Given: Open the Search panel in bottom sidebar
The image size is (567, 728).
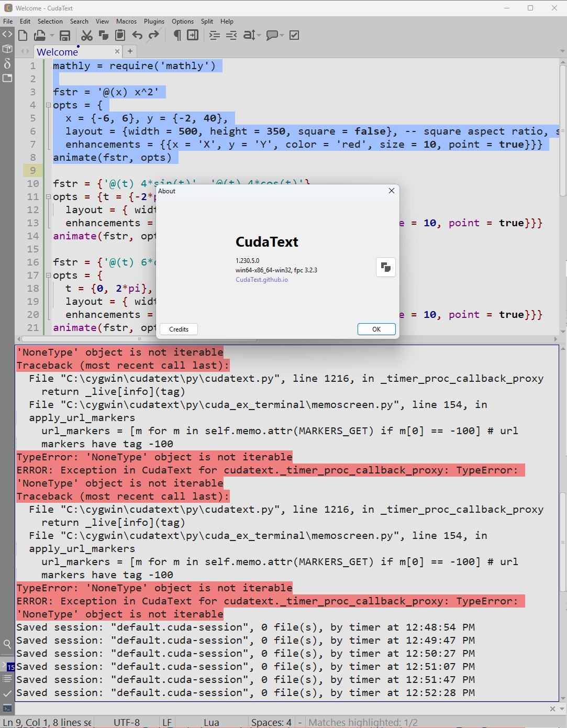Looking at the screenshot, I should point(7,644).
